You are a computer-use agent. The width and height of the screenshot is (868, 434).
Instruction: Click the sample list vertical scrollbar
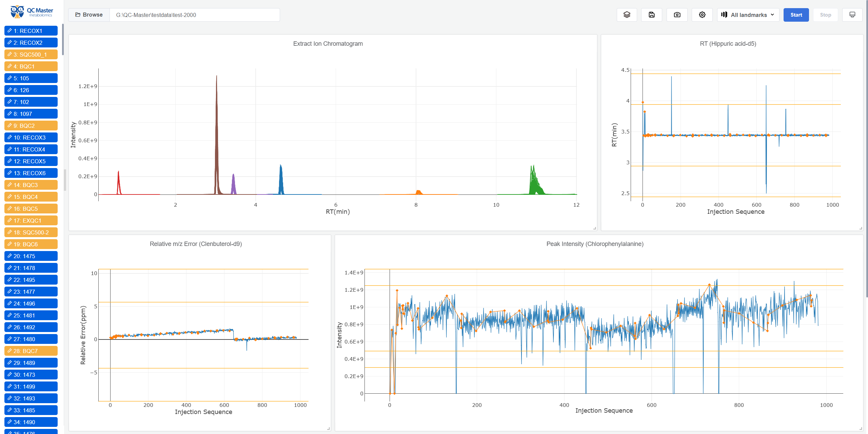click(63, 39)
